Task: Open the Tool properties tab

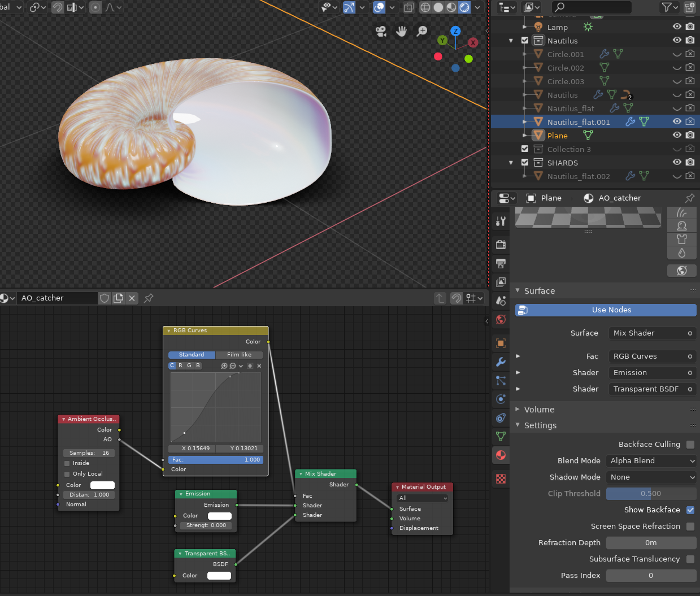Action: pyautogui.click(x=501, y=221)
